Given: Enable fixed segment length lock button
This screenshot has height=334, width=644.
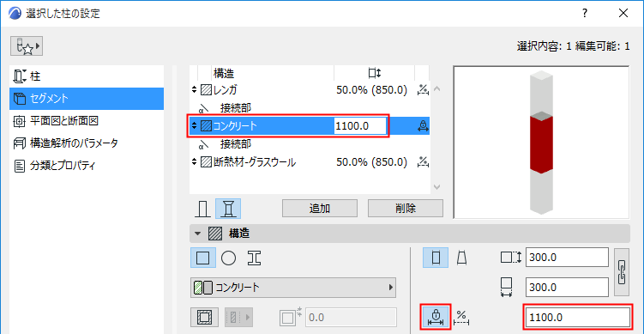Looking at the screenshot, I should coord(436,317).
